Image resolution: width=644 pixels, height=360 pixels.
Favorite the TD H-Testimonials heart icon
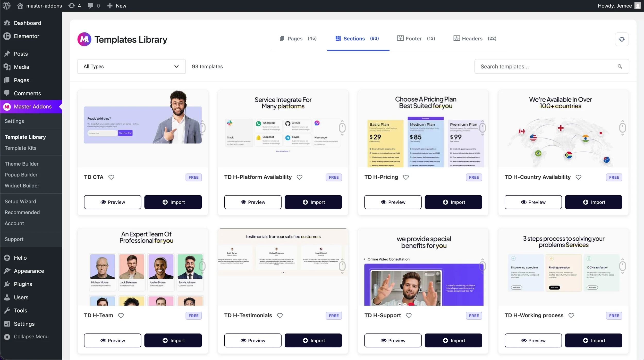[x=280, y=315]
